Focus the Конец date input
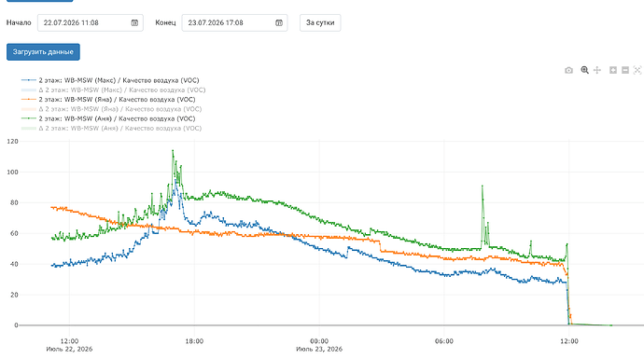Viewport: 644px width, 359px height. click(x=234, y=23)
